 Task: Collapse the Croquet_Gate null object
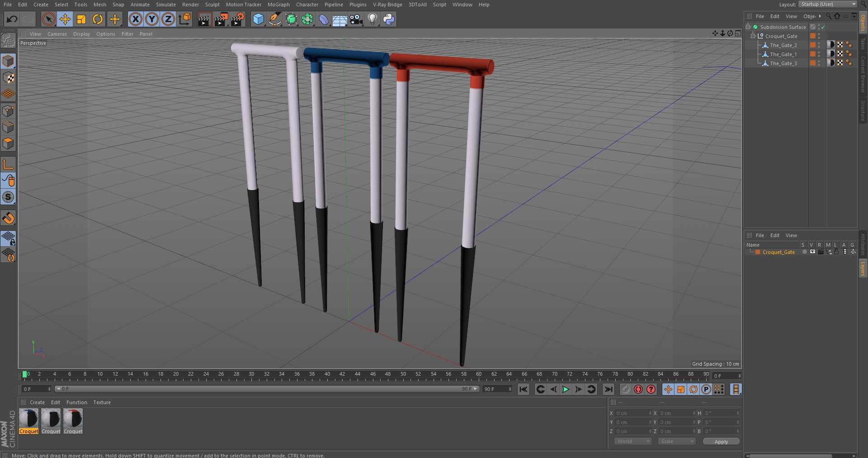pos(753,36)
